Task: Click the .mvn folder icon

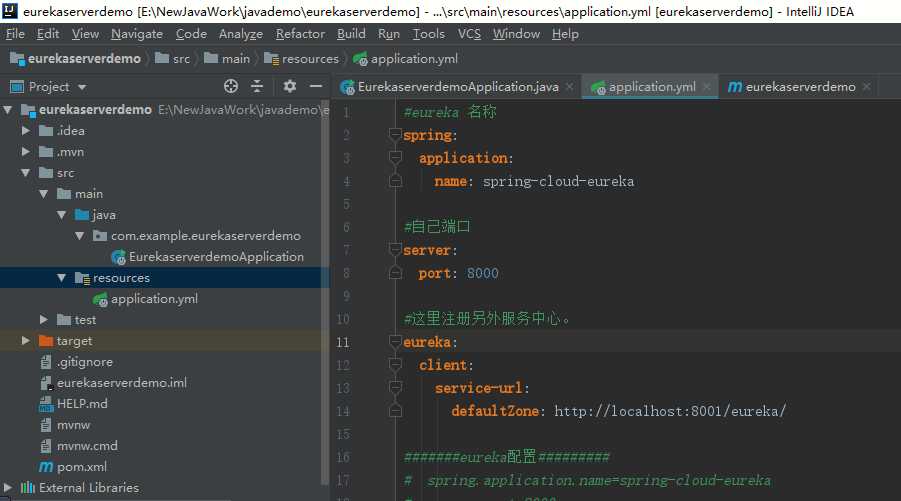Action: [x=46, y=152]
